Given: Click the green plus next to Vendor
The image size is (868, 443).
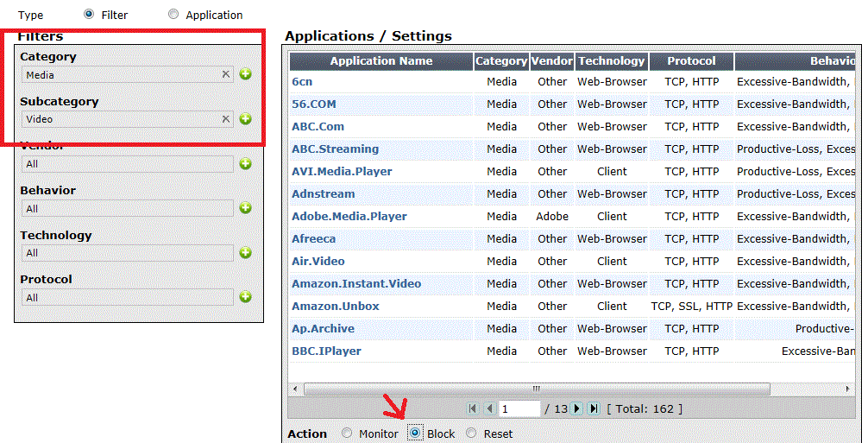Looking at the screenshot, I should pos(245,163).
